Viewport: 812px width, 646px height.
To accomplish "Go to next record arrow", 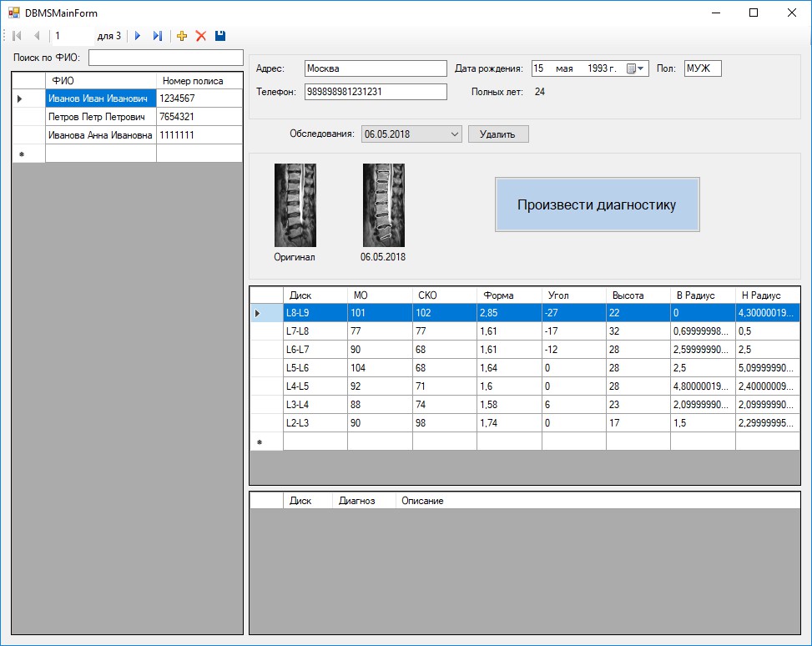I will (x=138, y=36).
